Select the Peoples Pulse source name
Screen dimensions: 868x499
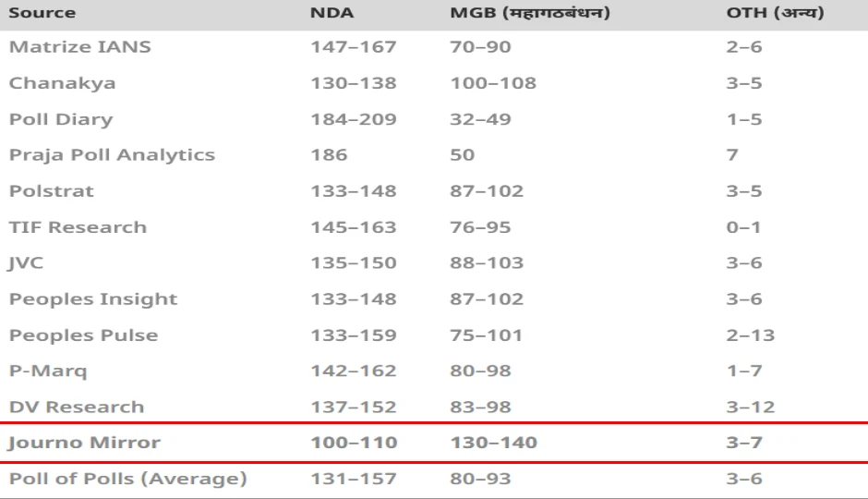point(83,335)
